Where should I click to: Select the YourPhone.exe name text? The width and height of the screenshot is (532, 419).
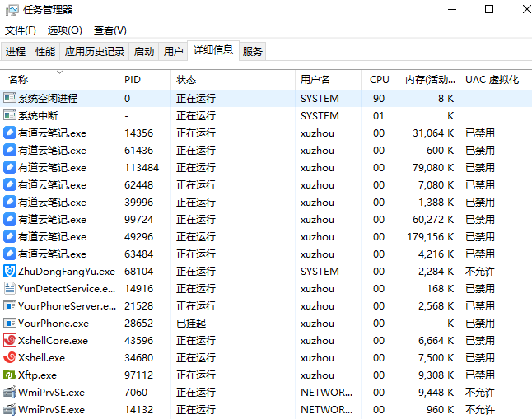(54, 324)
